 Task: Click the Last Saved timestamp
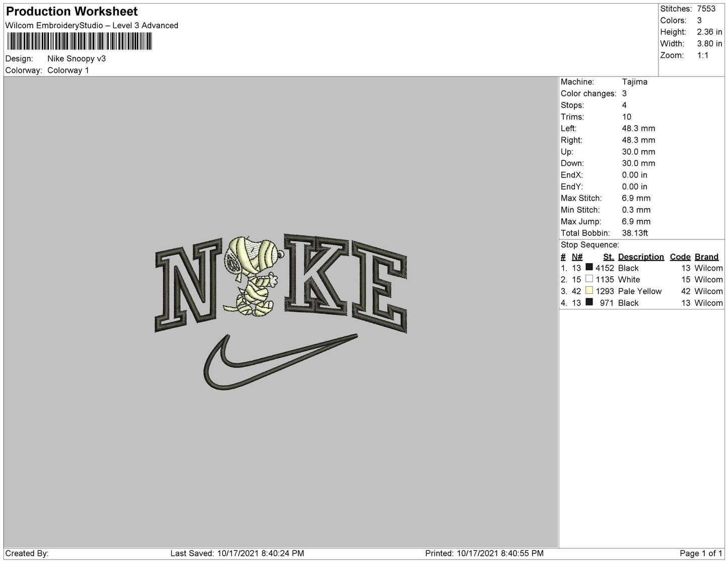[237, 553]
